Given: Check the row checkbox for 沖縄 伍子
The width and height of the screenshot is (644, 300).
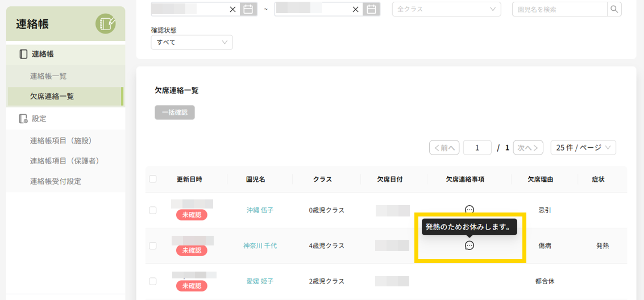Looking at the screenshot, I should point(152,210).
